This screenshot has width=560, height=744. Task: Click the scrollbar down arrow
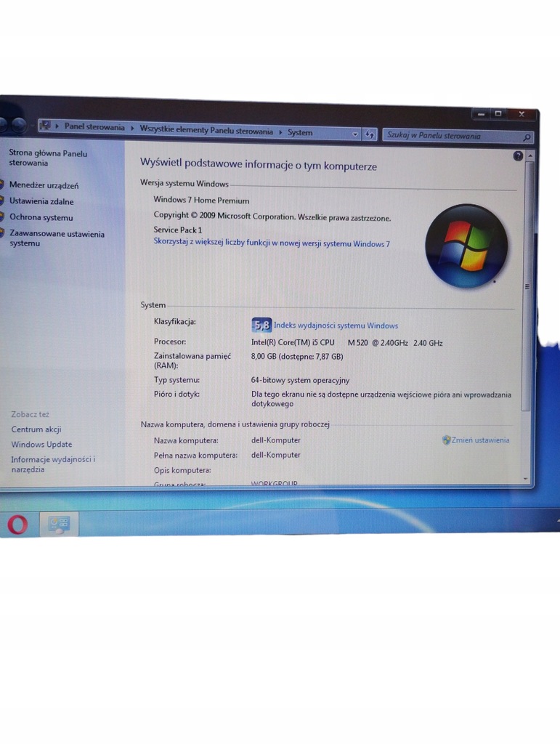pos(525,480)
